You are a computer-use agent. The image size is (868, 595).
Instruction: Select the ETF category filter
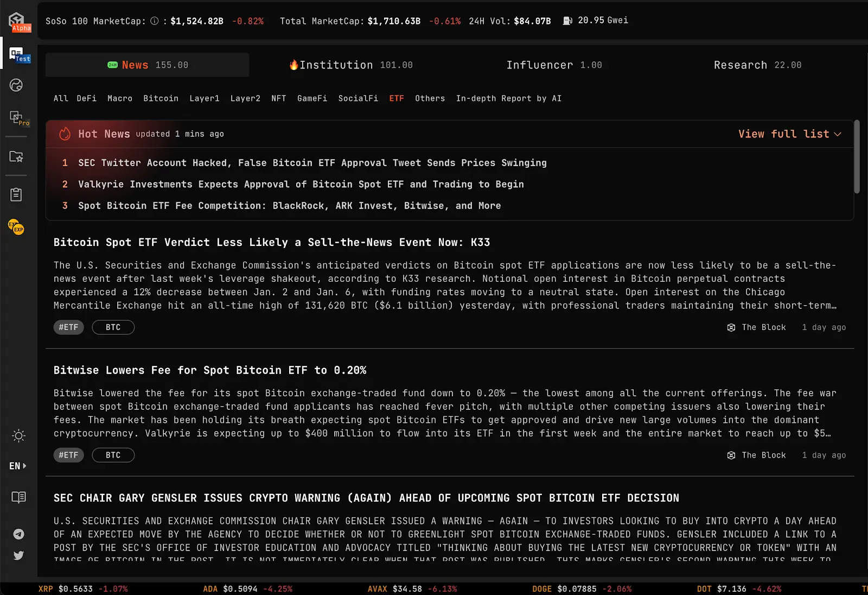[x=397, y=98]
